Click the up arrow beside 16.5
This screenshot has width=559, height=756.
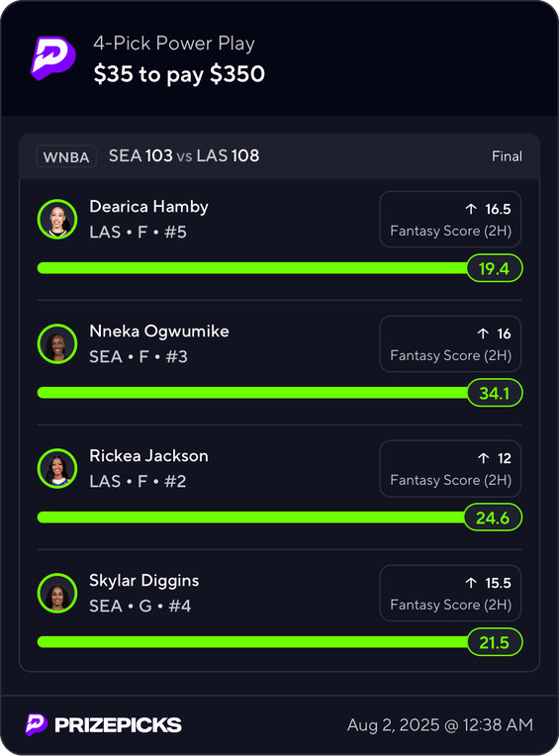pyautogui.click(x=471, y=209)
